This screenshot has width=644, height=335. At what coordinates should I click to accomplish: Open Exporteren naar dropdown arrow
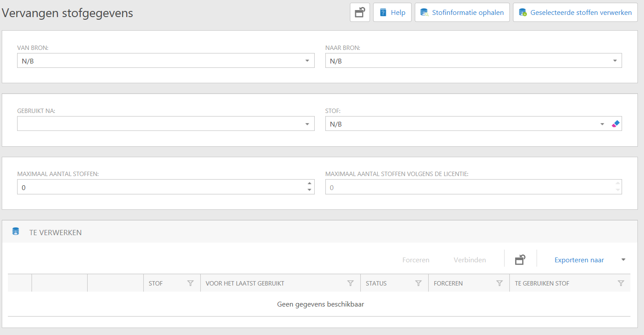pos(623,260)
